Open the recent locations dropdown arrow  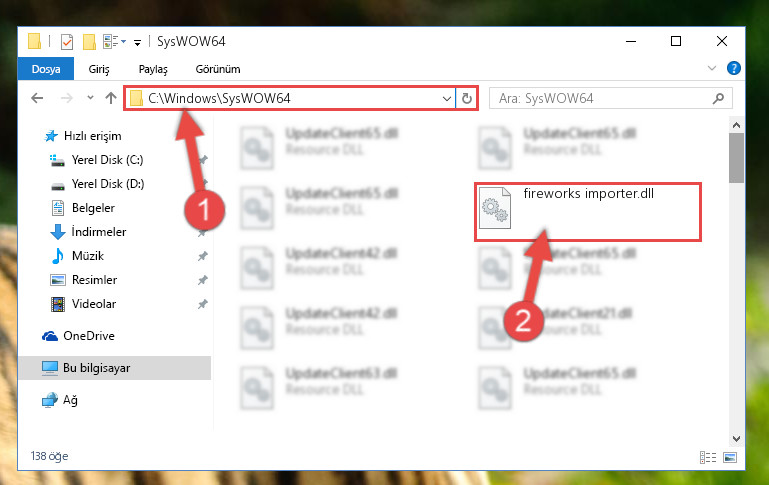tap(90, 98)
